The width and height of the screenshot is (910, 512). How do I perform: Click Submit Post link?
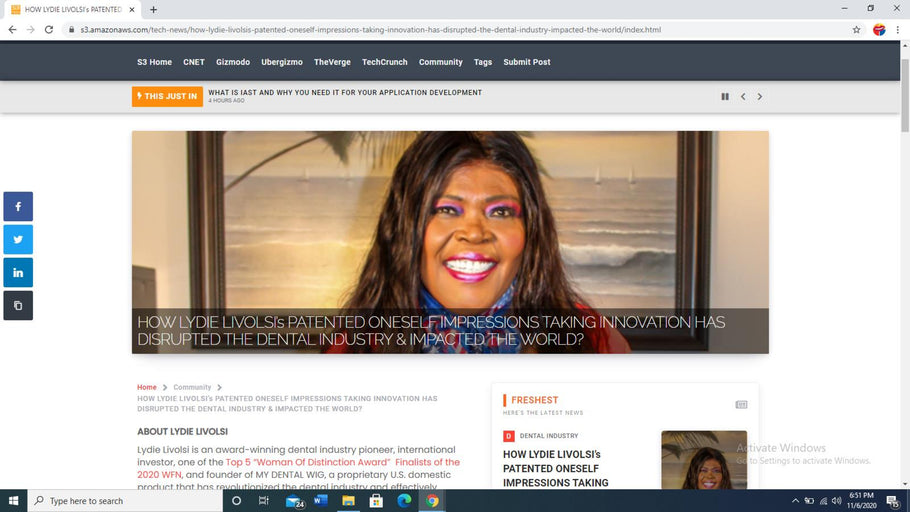tap(527, 62)
